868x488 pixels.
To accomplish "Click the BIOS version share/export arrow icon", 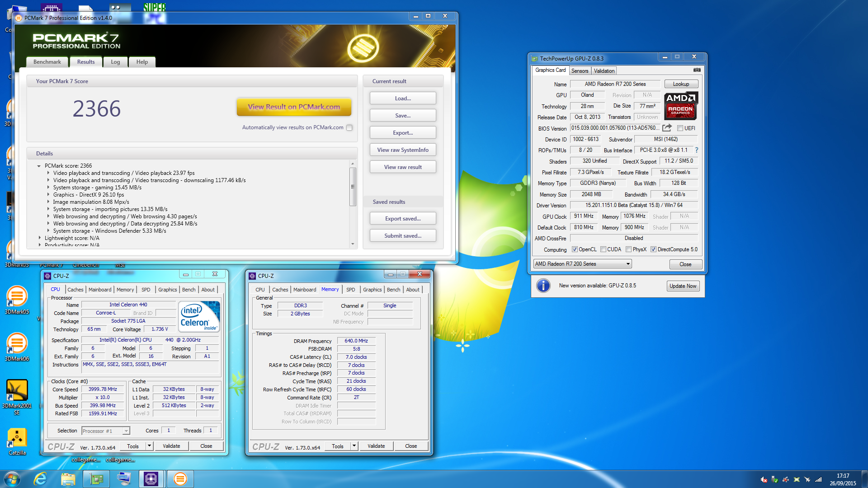I will coord(667,128).
